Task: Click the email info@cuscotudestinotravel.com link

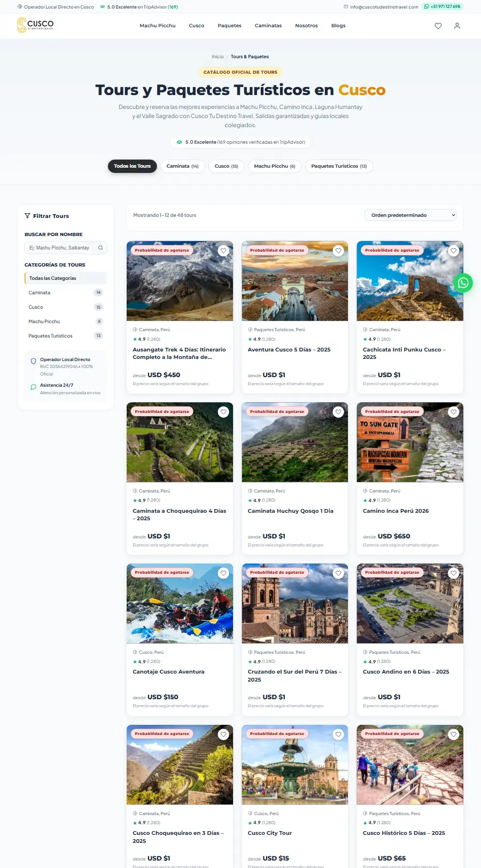Action: tap(381, 7)
